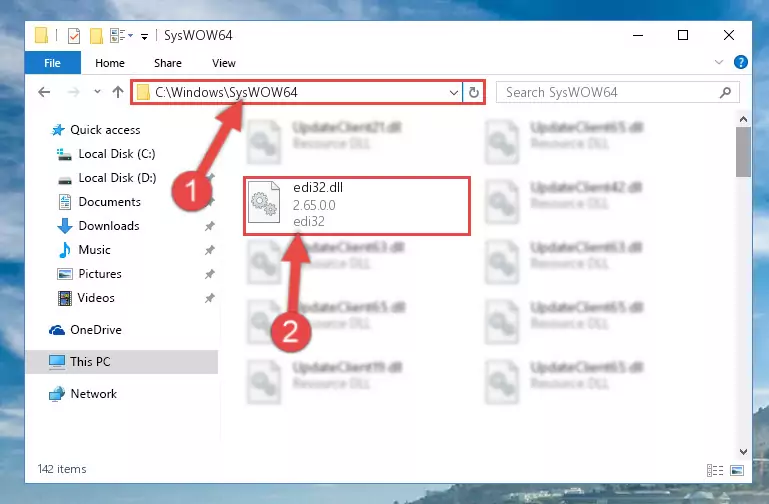Open Explorer help question mark
This screenshot has width=769, height=504.
pyautogui.click(x=741, y=62)
